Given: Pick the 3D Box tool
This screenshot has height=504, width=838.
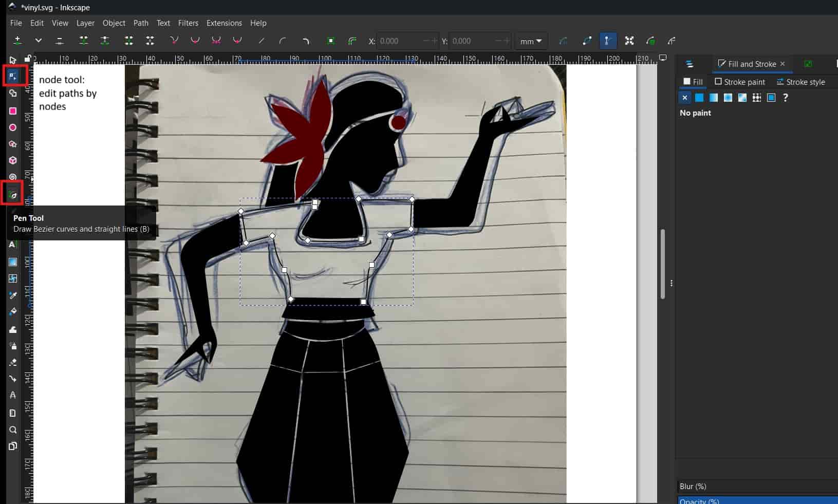Looking at the screenshot, I should coord(13,160).
